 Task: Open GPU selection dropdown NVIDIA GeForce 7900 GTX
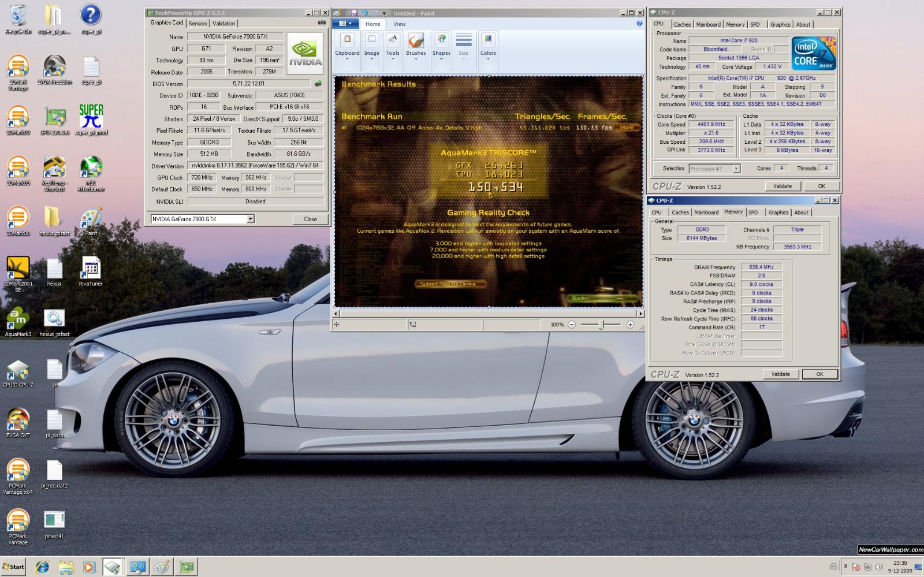250,219
